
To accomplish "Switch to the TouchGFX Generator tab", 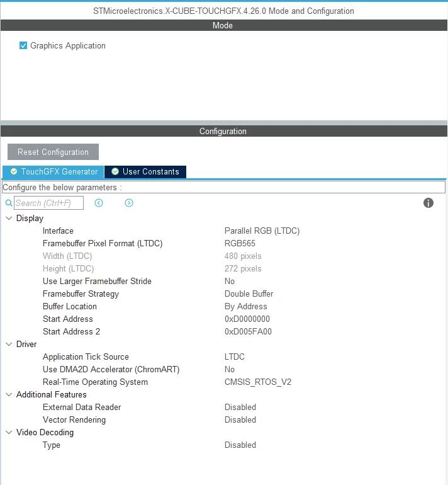I will (x=53, y=172).
